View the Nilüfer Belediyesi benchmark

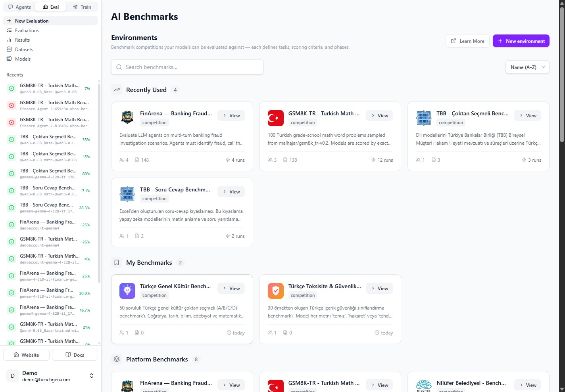(x=528, y=385)
